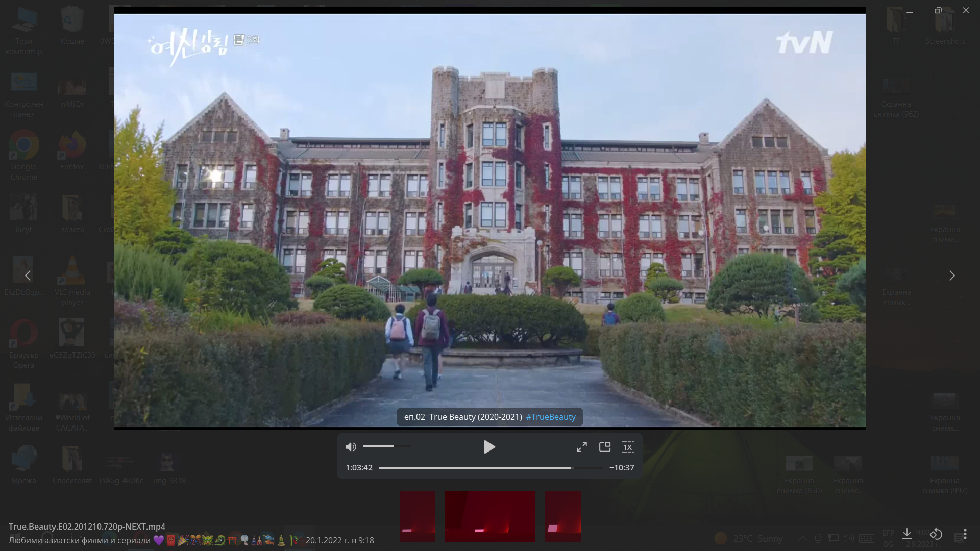Screen dimensions: 980x551
Task: Select the left red thumbnail preview
Action: [x=418, y=516]
